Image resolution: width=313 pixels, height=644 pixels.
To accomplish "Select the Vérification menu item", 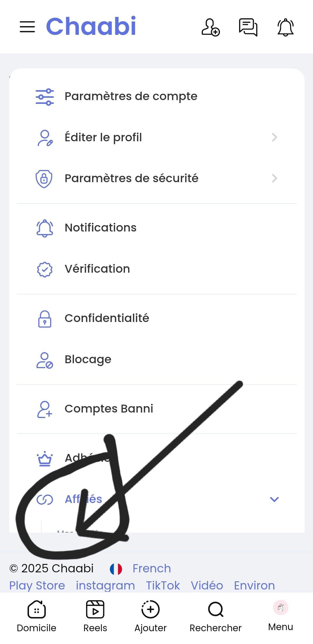I will click(x=97, y=269).
